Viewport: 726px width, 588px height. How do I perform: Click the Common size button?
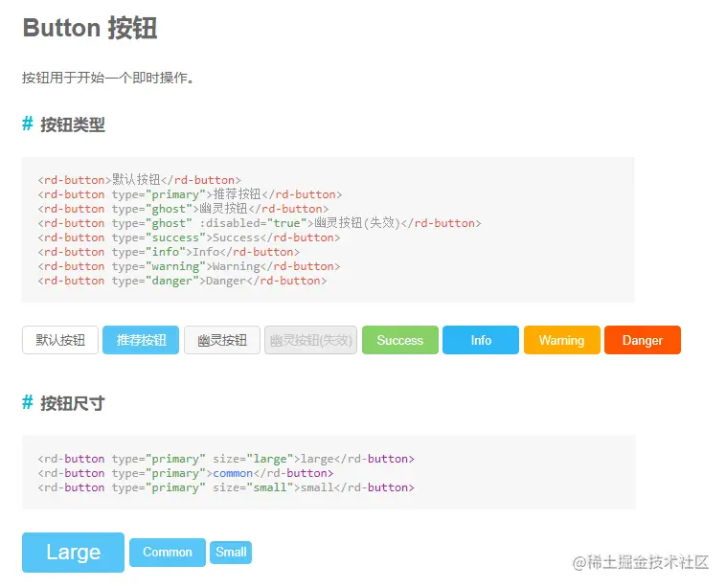pos(168,553)
